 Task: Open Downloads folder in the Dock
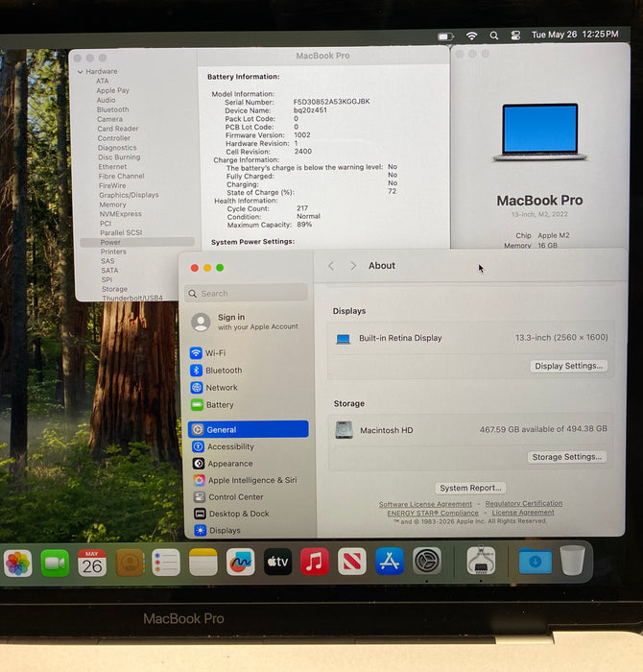coord(536,560)
